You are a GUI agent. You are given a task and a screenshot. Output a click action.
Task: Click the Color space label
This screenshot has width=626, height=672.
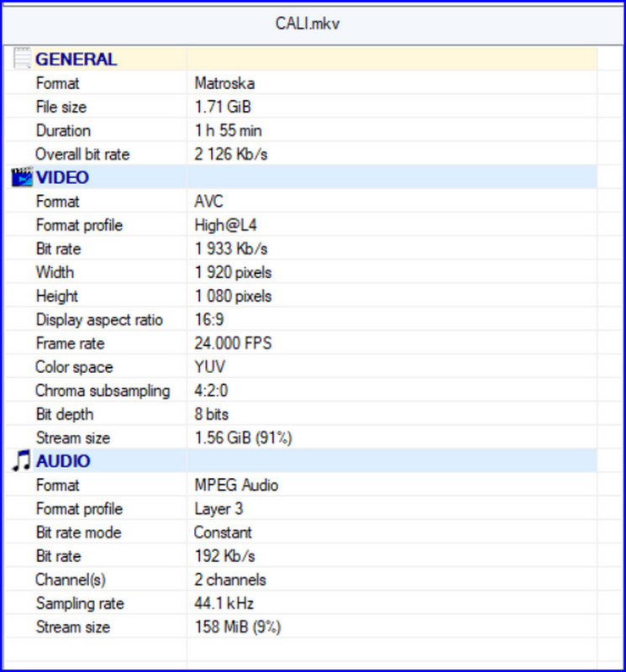pyautogui.click(x=74, y=367)
